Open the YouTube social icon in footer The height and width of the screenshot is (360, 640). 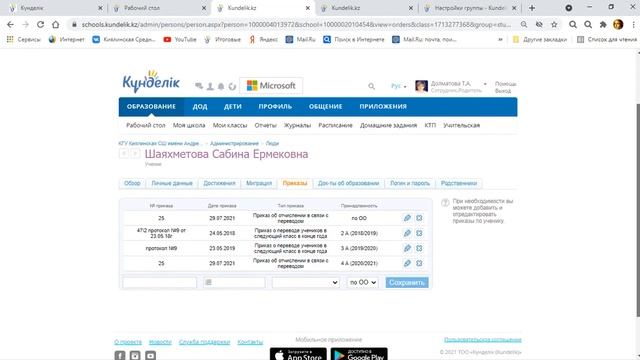151,356
